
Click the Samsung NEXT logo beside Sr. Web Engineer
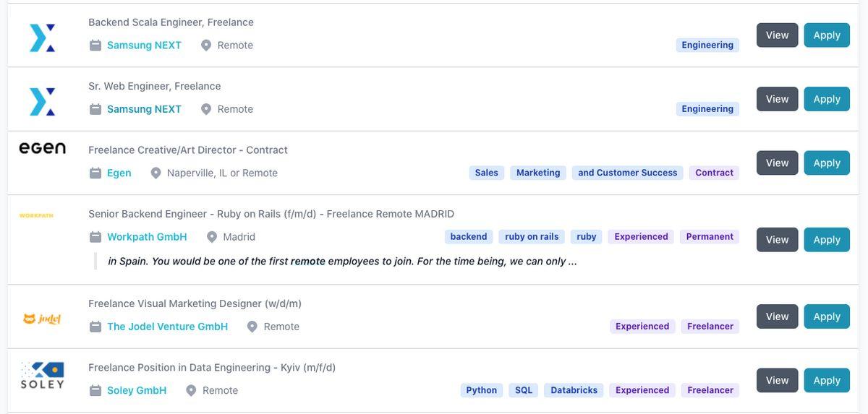point(42,101)
